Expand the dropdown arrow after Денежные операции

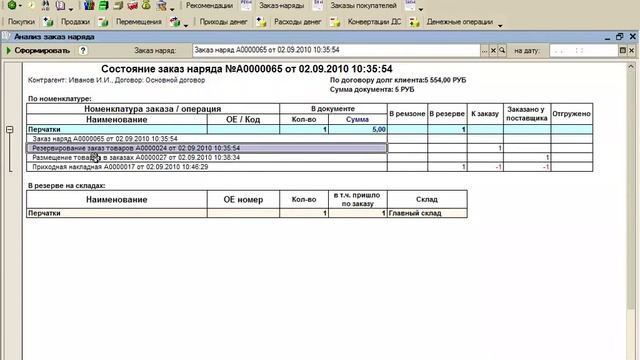(500, 25)
